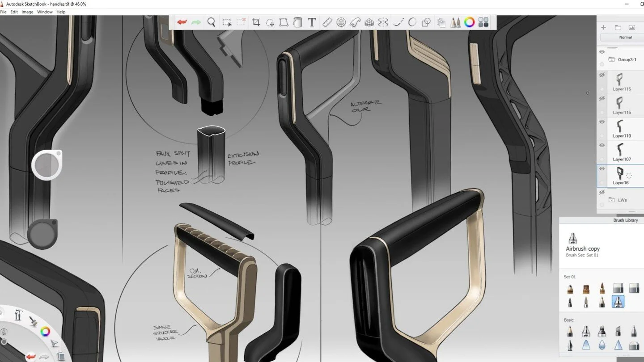Pick the felt marker in the Basic set
This screenshot has width=644, height=362.
coord(602,331)
